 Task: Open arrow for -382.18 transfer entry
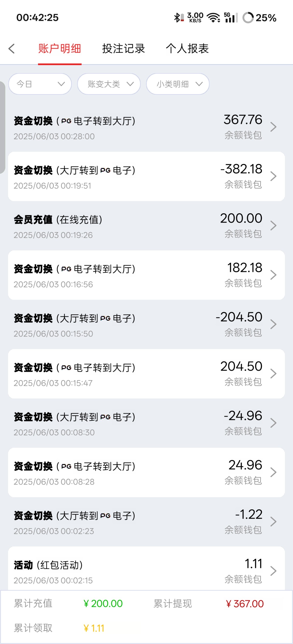tap(274, 176)
